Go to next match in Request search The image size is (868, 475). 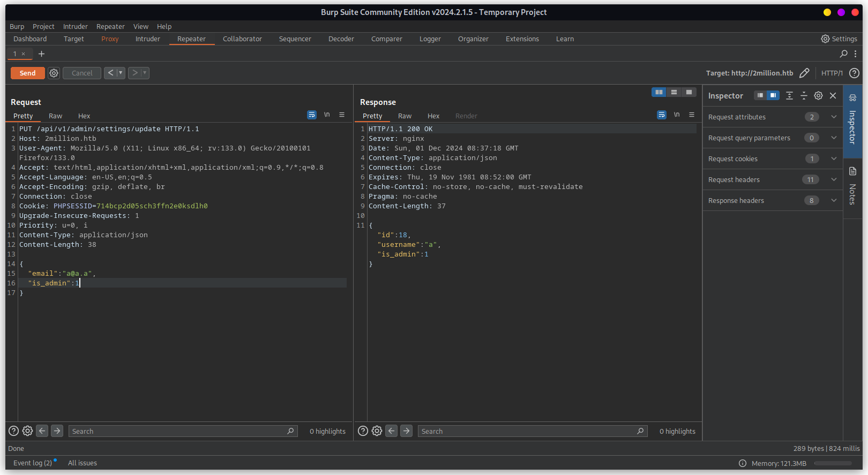(57, 431)
